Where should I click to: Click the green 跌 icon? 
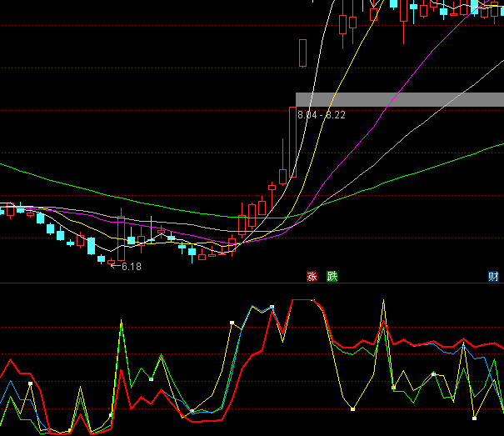tap(332, 276)
